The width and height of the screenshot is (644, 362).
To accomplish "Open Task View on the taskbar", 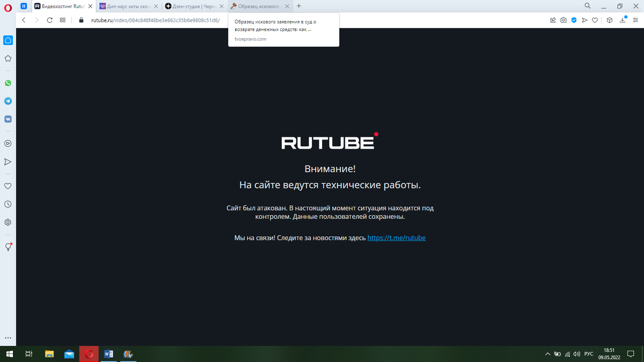I will [29, 354].
